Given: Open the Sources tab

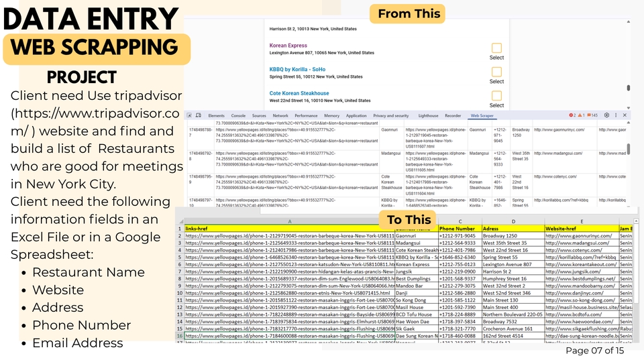Looking at the screenshot, I should point(259,116).
